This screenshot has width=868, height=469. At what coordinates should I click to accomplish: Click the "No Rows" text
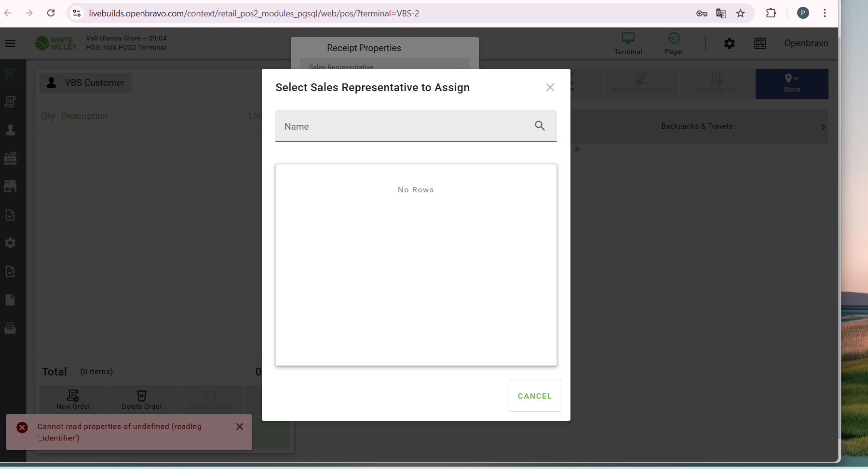pos(416,190)
